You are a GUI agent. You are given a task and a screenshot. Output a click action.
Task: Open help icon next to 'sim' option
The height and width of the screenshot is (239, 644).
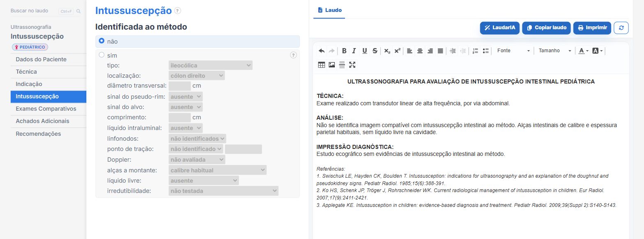pos(293,55)
